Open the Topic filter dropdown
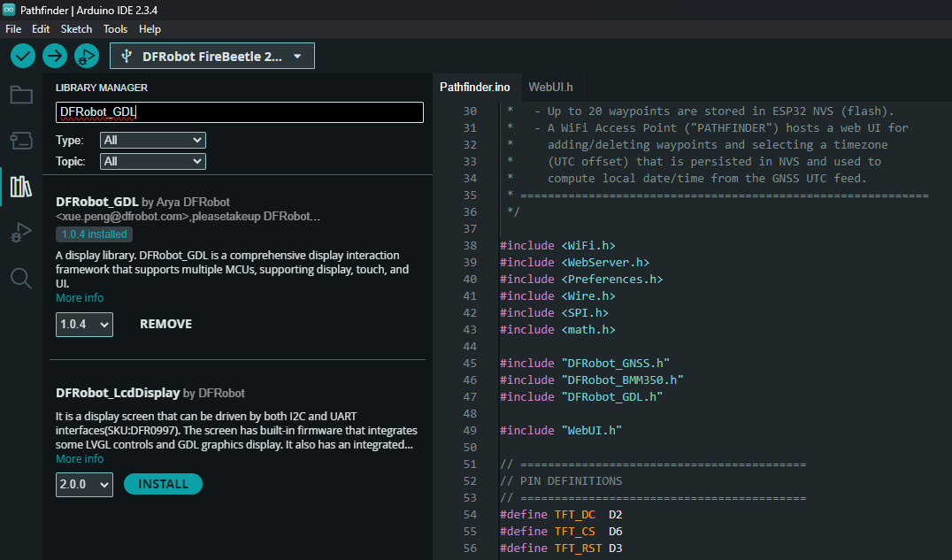The width and height of the screenshot is (952, 560). pos(153,162)
